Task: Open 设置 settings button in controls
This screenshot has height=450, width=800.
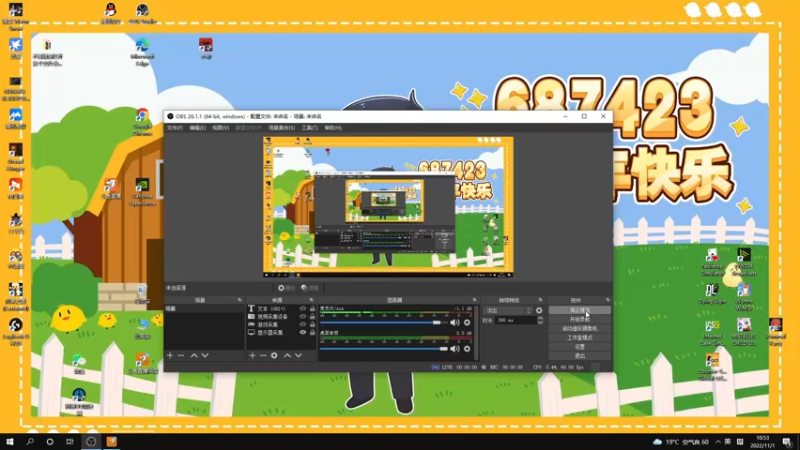Action: (580, 347)
